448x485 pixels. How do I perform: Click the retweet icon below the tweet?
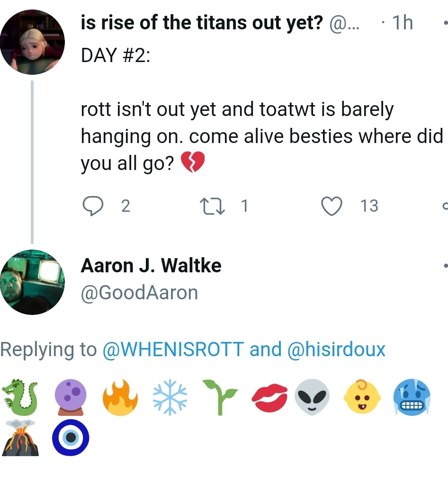coord(213,206)
